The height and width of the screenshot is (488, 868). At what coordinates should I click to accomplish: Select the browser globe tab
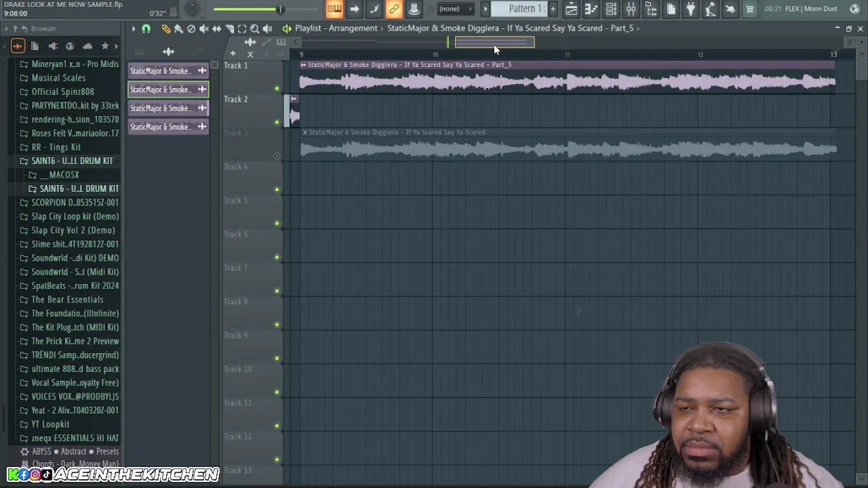(x=70, y=46)
